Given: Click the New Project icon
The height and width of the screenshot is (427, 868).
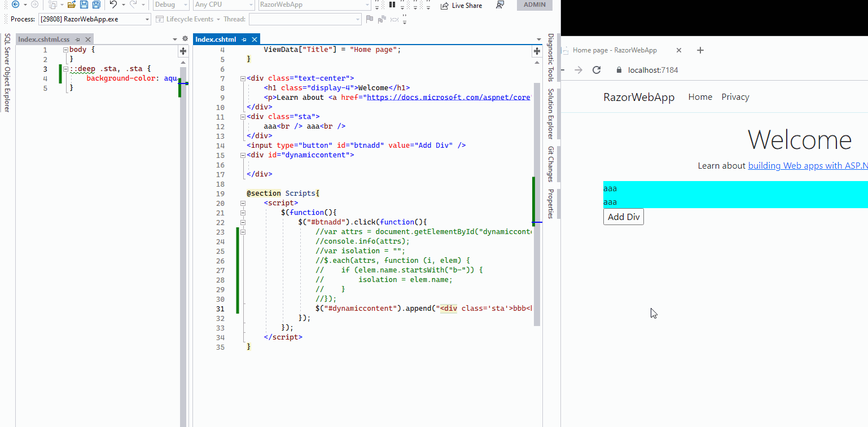Looking at the screenshot, I should (52, 5).
